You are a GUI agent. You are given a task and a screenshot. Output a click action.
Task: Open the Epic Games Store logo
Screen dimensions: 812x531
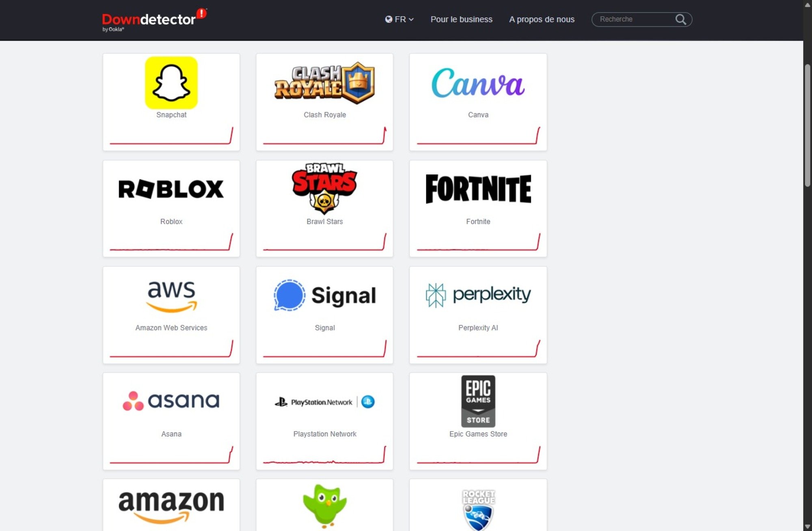click(478, 401)
